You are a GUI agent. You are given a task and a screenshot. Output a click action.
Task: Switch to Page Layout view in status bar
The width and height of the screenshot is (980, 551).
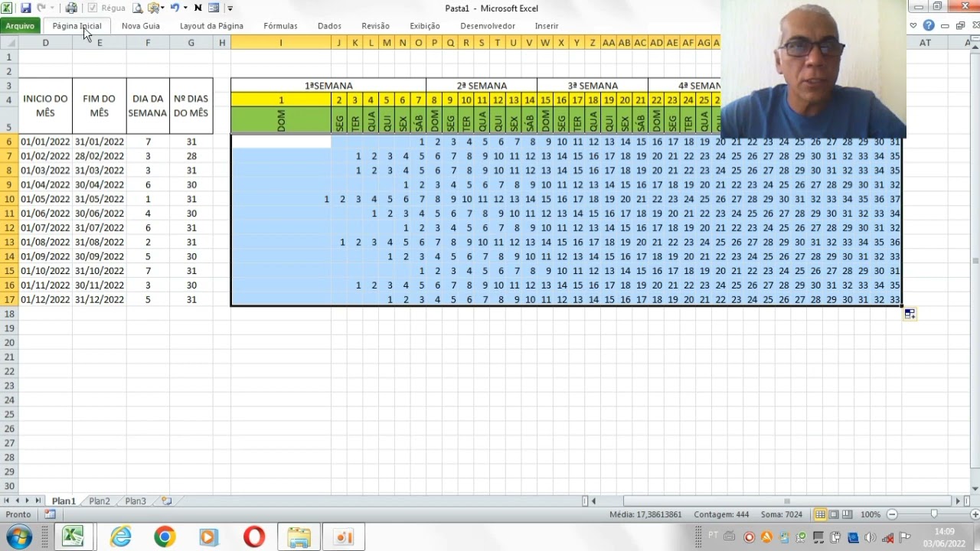pyautogui.click(x=835, y=514)
